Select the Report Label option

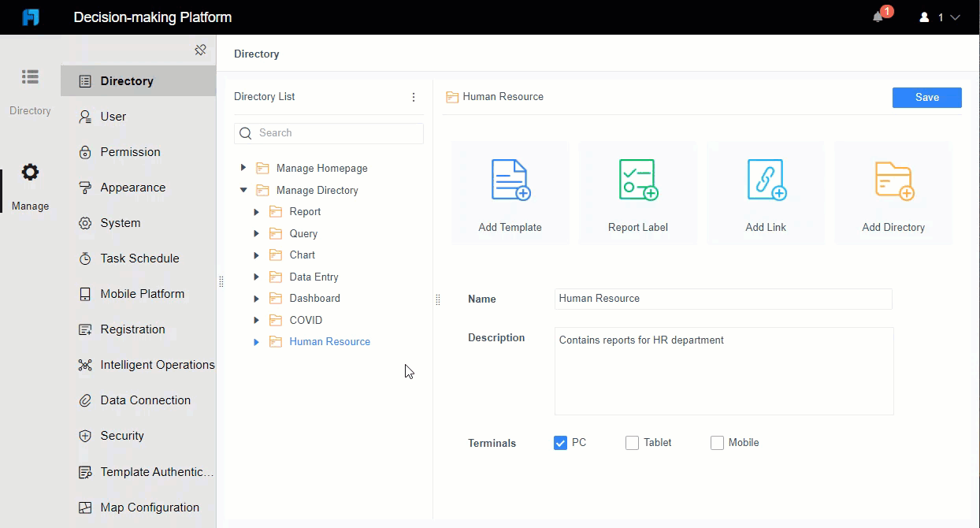tap(638, 192)
